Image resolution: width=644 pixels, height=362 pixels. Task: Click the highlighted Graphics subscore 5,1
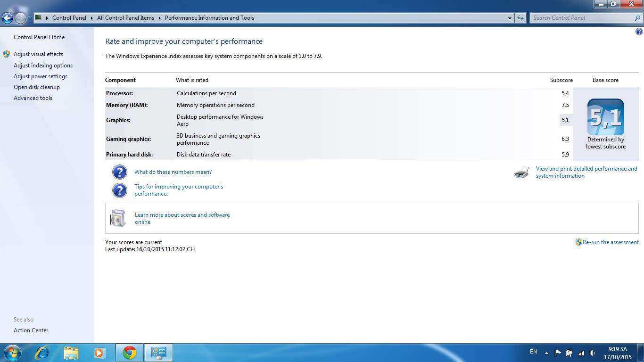(565, 120)
